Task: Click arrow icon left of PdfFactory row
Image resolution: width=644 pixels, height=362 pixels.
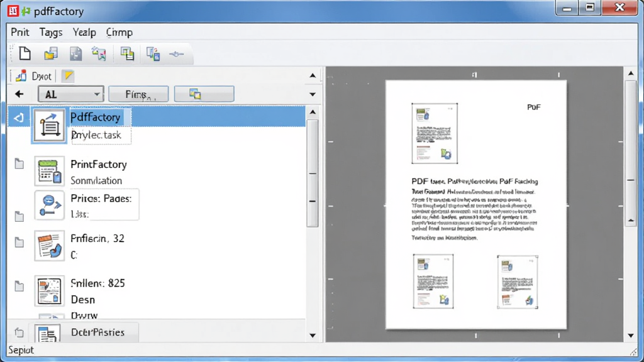Action: pyautogui.click(x=19, y=118)
